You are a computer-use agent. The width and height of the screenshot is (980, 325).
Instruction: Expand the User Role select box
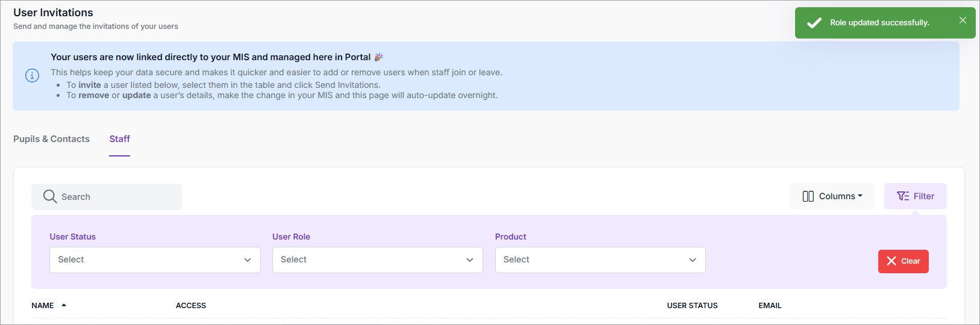tap(377, 260)
